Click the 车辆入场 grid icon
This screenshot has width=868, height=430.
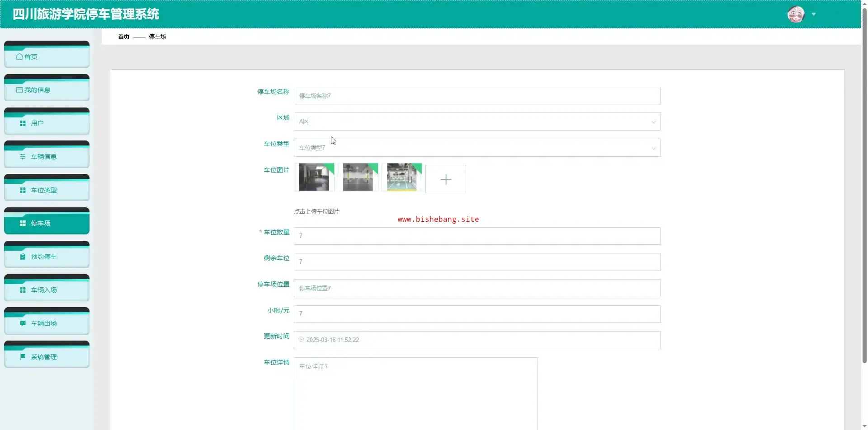[x=23, y=290]
